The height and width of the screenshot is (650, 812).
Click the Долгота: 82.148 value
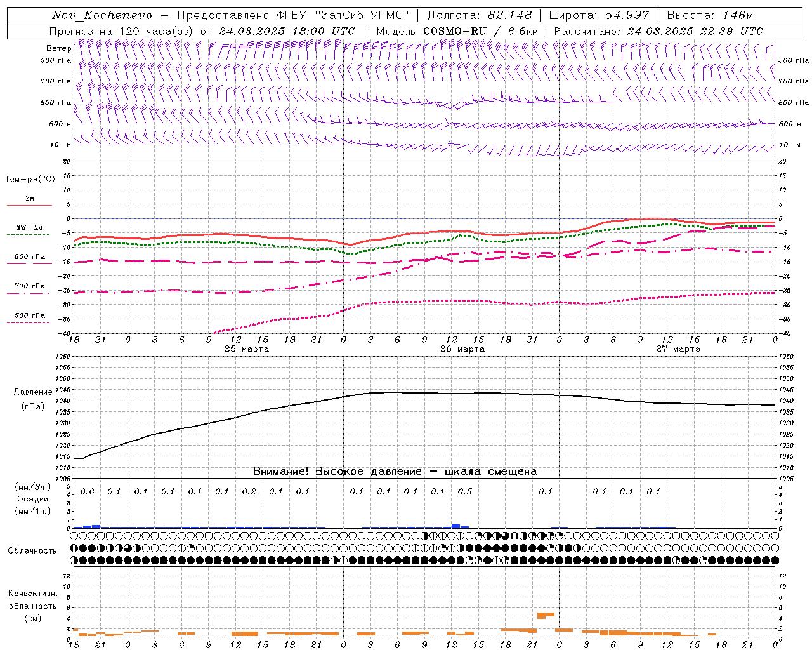(x=480, y=15)
